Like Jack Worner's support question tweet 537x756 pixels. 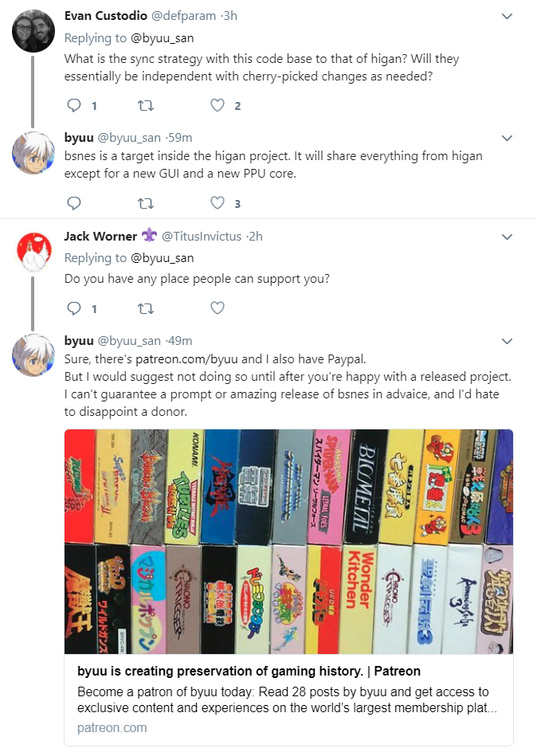click(x=218, y=307)
